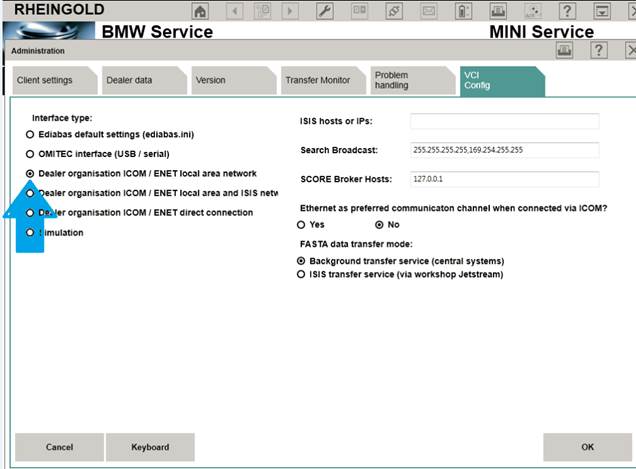Open help from the top toolbar

(567, 11)
